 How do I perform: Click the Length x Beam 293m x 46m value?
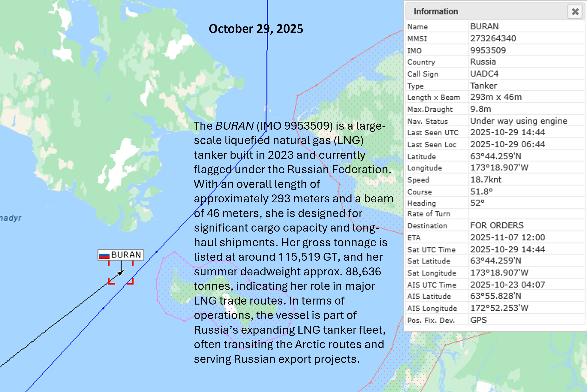point(496,97)
